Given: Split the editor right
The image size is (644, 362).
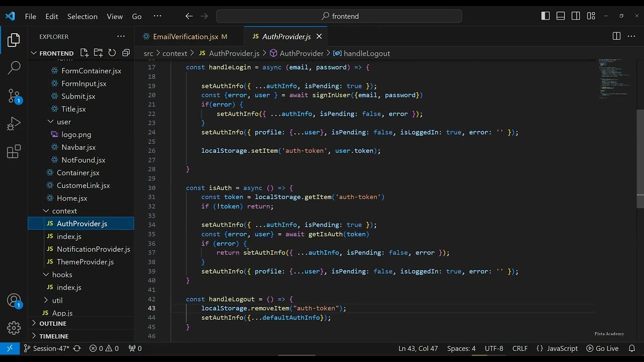Looking at the screenshot, I should coord(616,36).
